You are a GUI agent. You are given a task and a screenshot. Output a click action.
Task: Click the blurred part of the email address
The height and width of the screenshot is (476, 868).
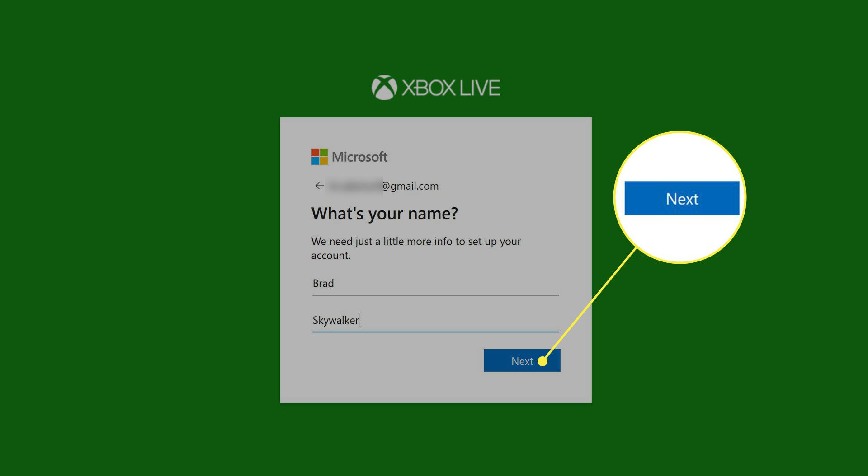click(355, 186)
